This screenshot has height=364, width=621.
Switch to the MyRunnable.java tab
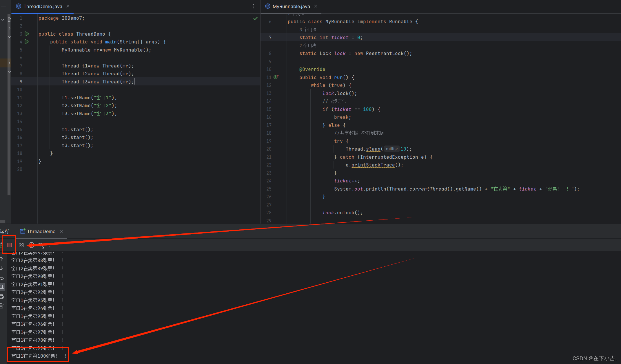click(291, 6)
